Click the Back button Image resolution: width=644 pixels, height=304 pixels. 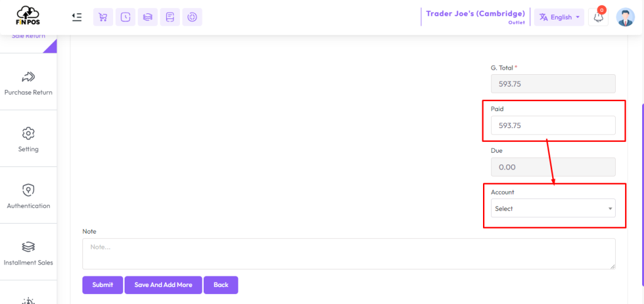(x=221, y=285)
